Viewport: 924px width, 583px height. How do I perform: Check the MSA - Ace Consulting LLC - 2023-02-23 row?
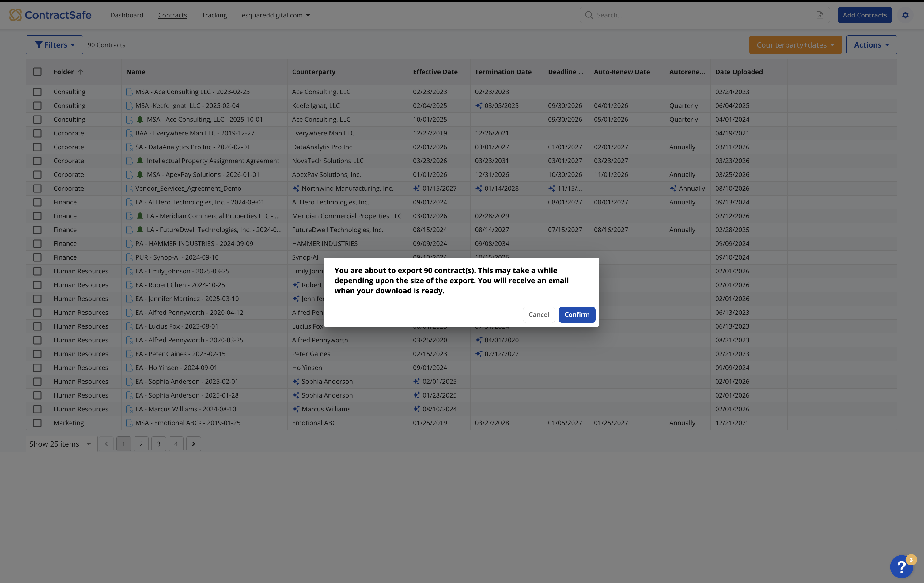click(x=37, y=92)
